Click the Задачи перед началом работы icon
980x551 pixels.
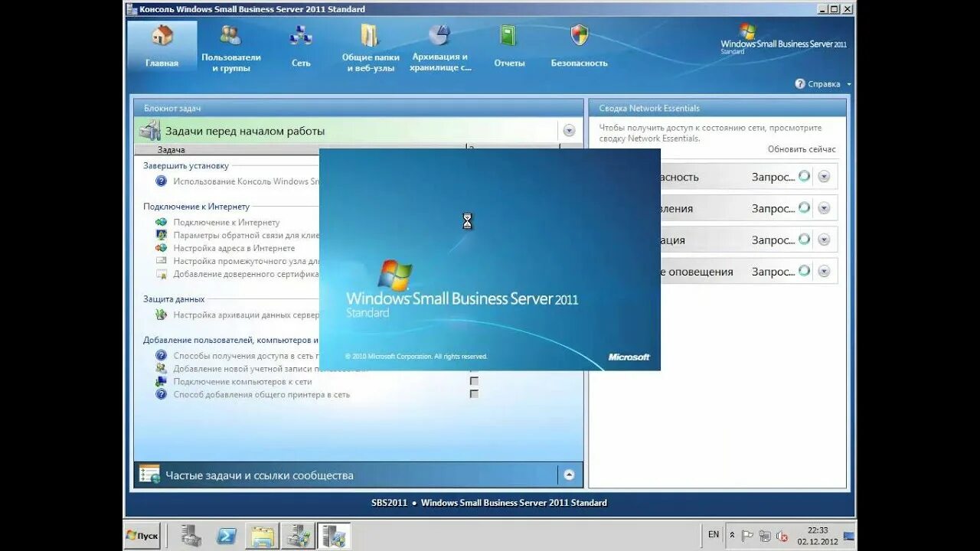tap(150, 130)
